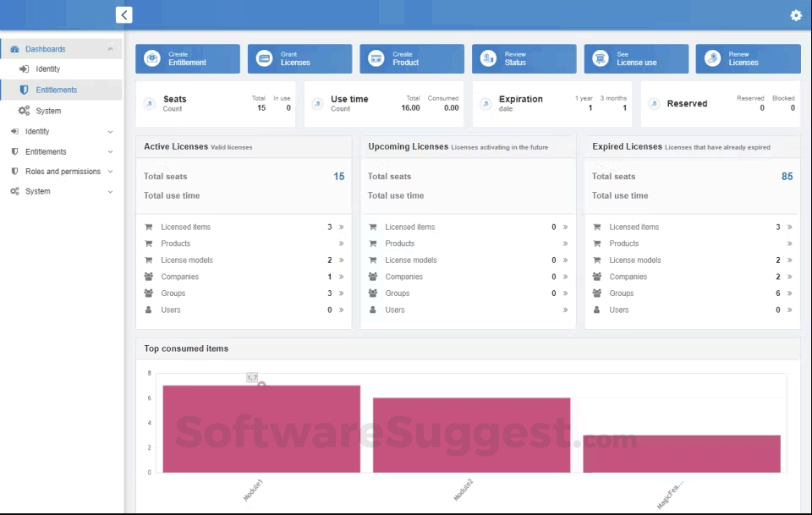The image size is (812, 515).
Task: Click the Module1 bar in Top consumed items
Action: click(260, 427)
